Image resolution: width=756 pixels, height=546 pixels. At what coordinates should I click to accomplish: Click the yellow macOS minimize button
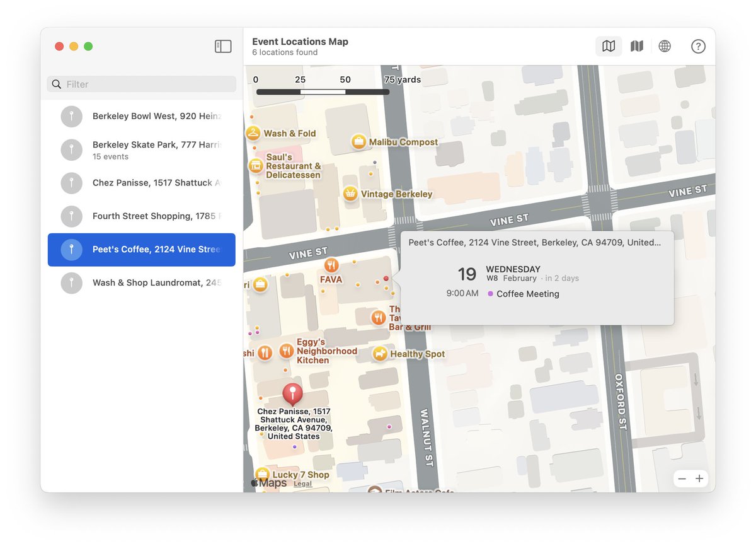74,46
